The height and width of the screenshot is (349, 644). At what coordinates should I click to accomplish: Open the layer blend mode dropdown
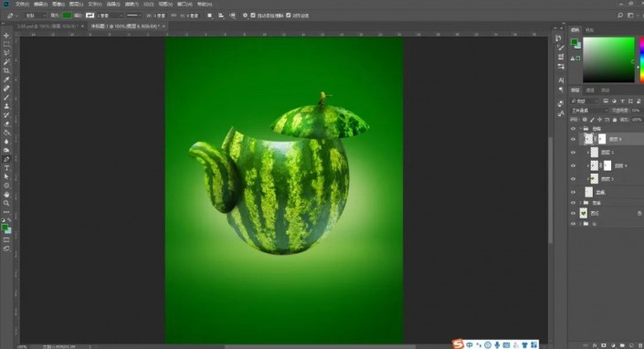coord(589,110)
